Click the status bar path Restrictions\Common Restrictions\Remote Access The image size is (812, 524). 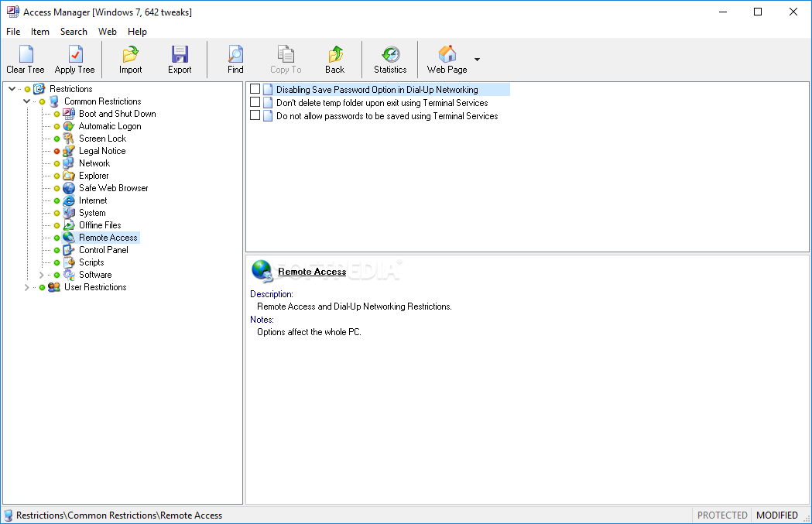pyautogui.click(x=119, y=515)
